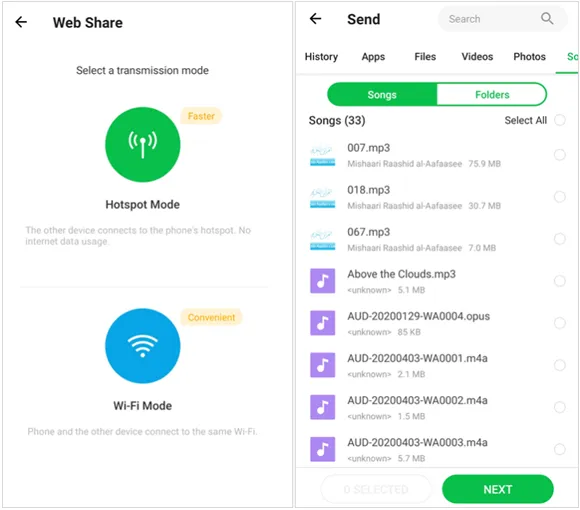
Task: Select the 007.mp3 radio button
Action: [x=560, y=155]
